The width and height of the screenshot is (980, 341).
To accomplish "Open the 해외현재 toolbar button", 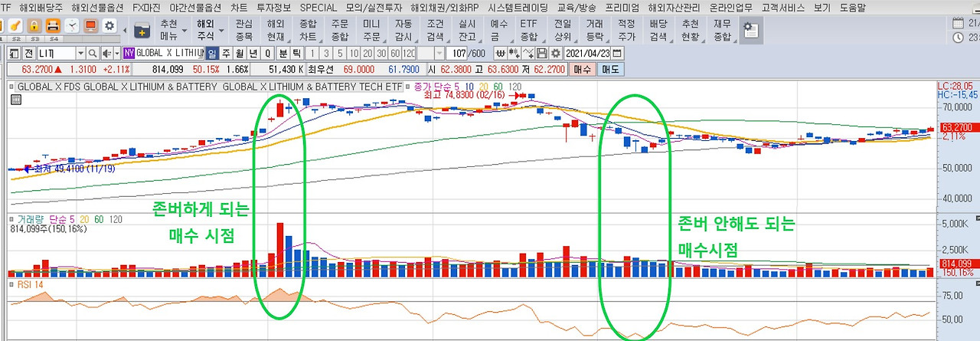I will coord(276,31).
